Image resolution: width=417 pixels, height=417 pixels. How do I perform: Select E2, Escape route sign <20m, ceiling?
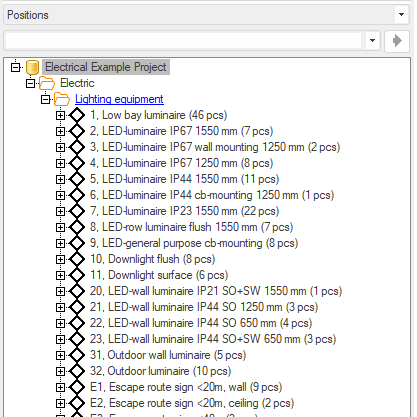(x=192, y=403)
